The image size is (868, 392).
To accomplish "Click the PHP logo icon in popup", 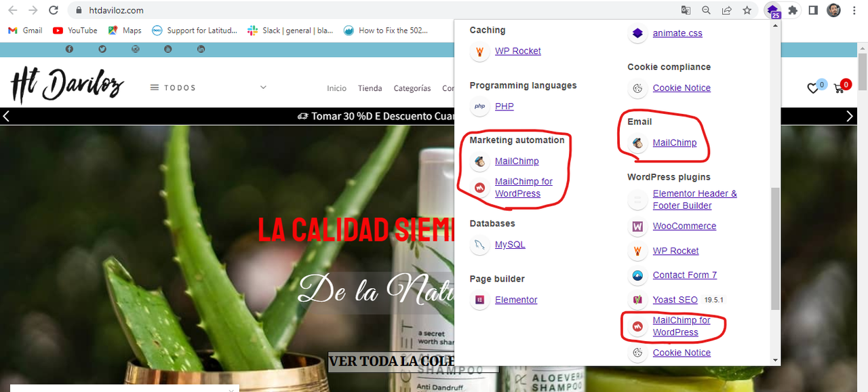I will pos(480,106).
